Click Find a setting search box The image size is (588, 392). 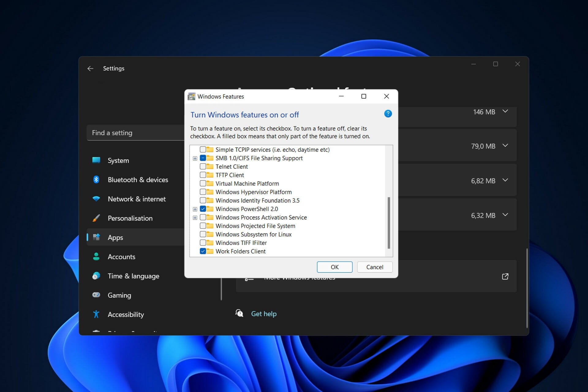pos(136,133)
